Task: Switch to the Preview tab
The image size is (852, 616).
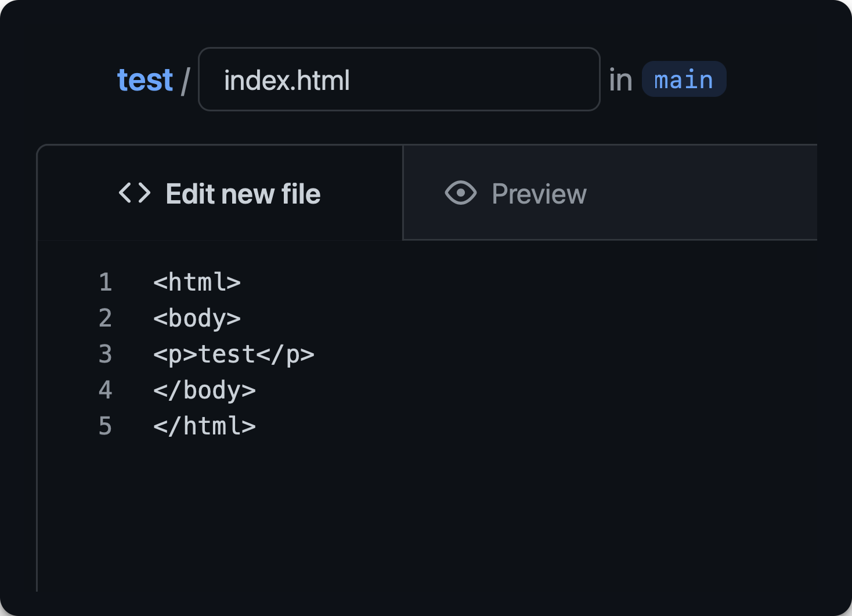Action: tap(539, 194)
